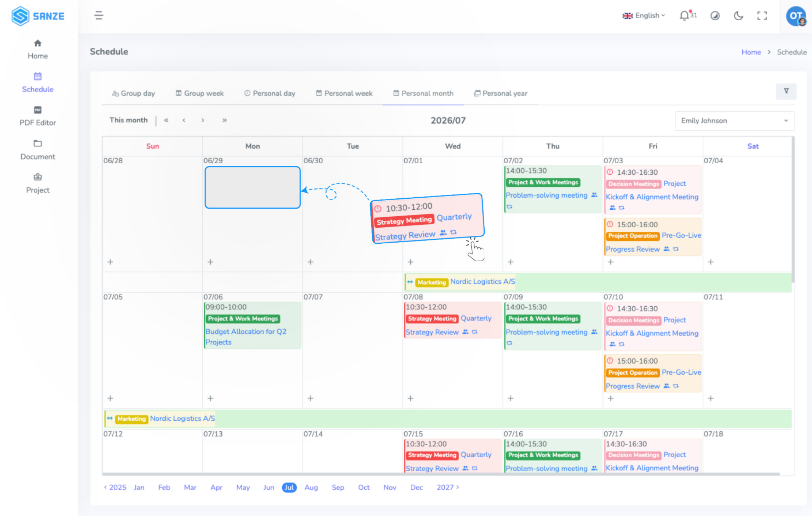Go to previous year 2025
This screenshot has width=812, height=516.
pos(115,487)
